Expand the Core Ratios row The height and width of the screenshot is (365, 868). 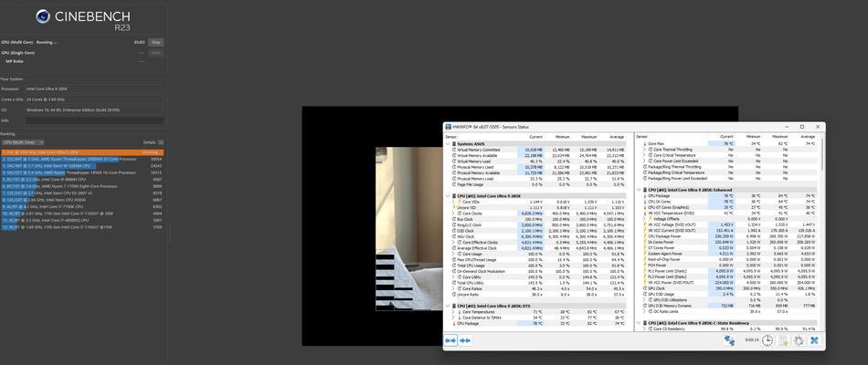(453, 288)
